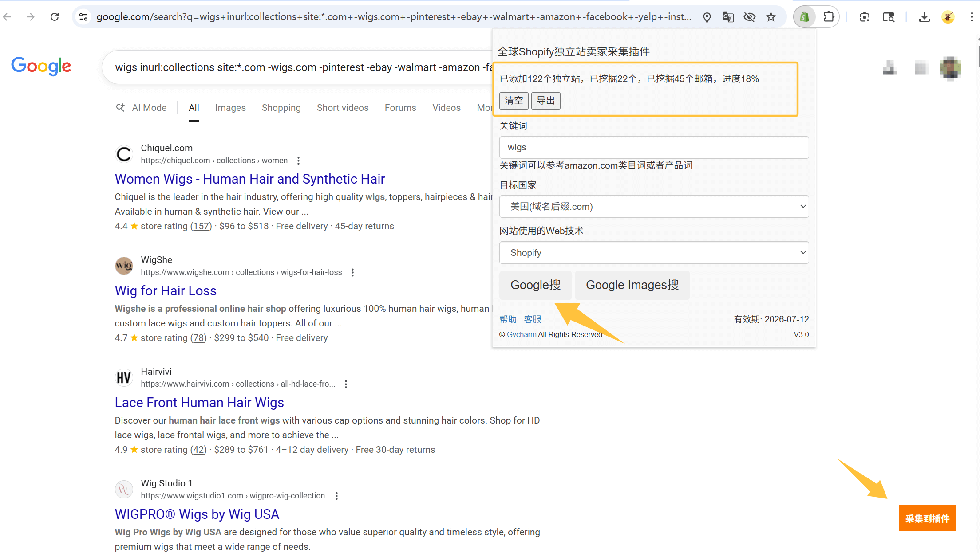Switch to Short videos tab
This screenshot has height=553, width=980.
[x=343, y=108]
